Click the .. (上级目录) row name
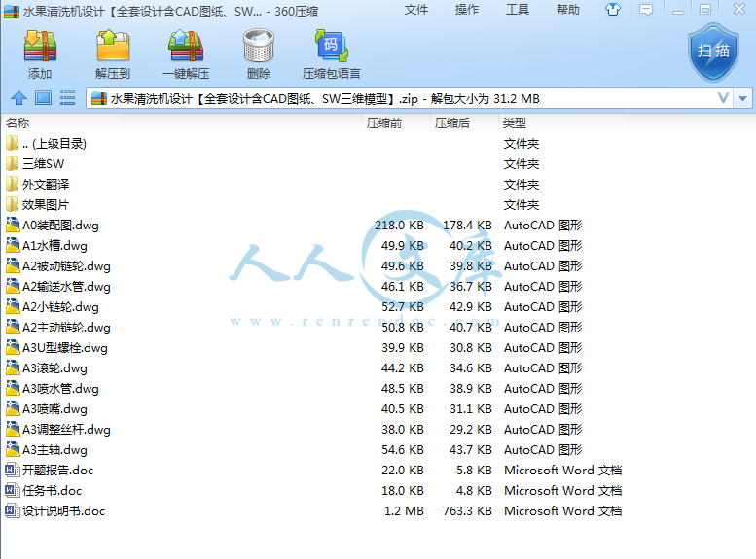756x559 pixels. tap(54, 144)
